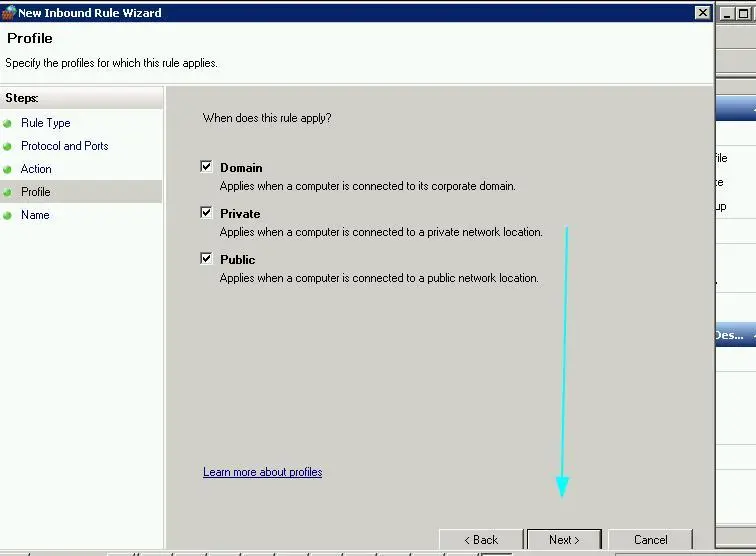Image resolution: width=756 pixels, height=556 pixels.
Task: Toggle the Private profile checkbox
Action: 206,213
